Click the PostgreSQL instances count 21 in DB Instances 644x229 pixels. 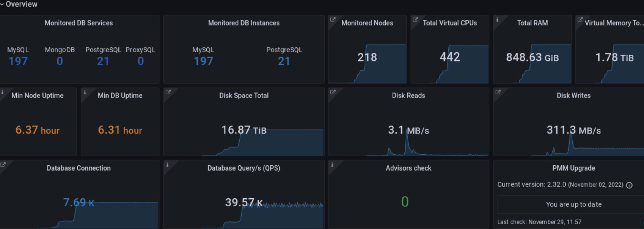pos(284,61)
